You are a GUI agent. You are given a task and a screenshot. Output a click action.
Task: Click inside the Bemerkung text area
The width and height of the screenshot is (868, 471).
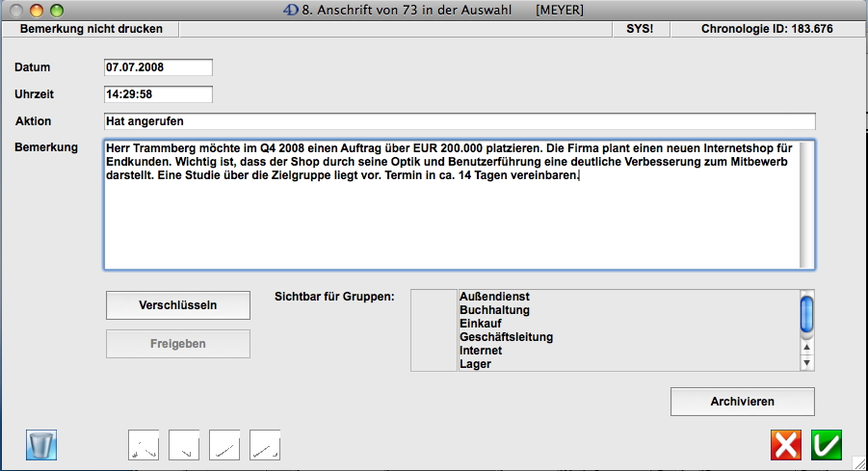(x=453, y=222)
